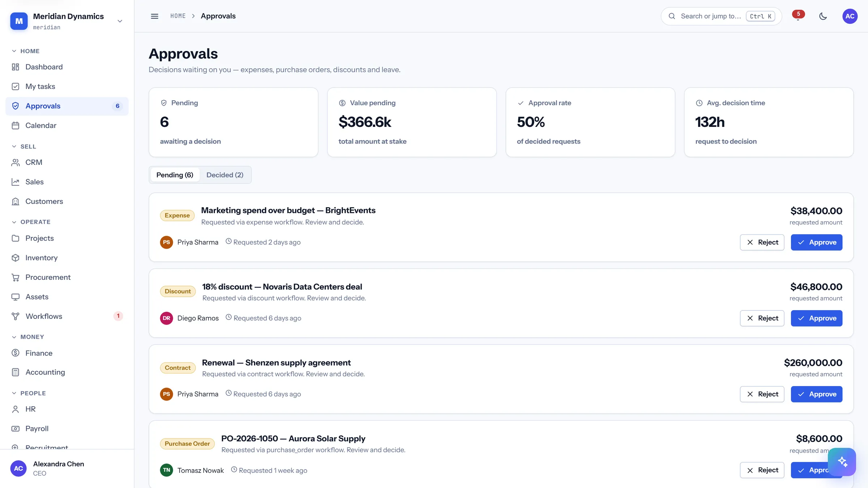The height and width of the screenshot is (488, 868).
Task: Reject PO-2026-1050 Aurora Solar Supply
Action: pyautogui.click(x=762, y=470)
